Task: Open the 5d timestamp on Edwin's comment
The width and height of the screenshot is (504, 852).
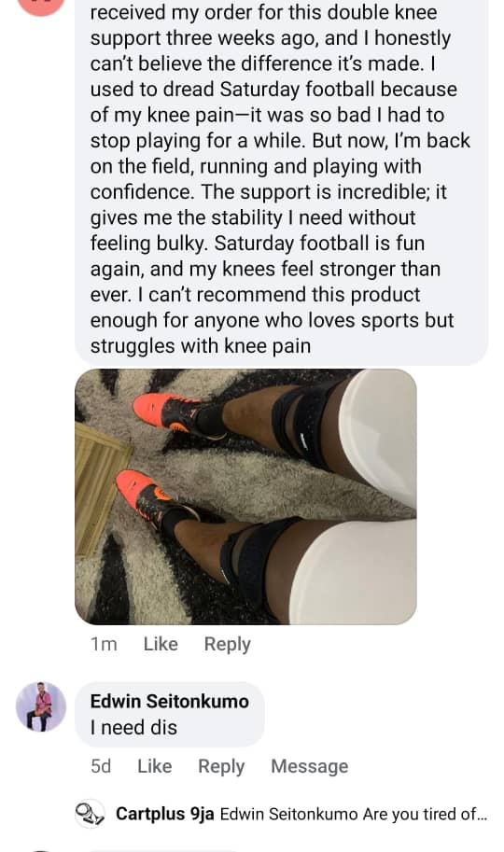Action: [x=101, y=766]
